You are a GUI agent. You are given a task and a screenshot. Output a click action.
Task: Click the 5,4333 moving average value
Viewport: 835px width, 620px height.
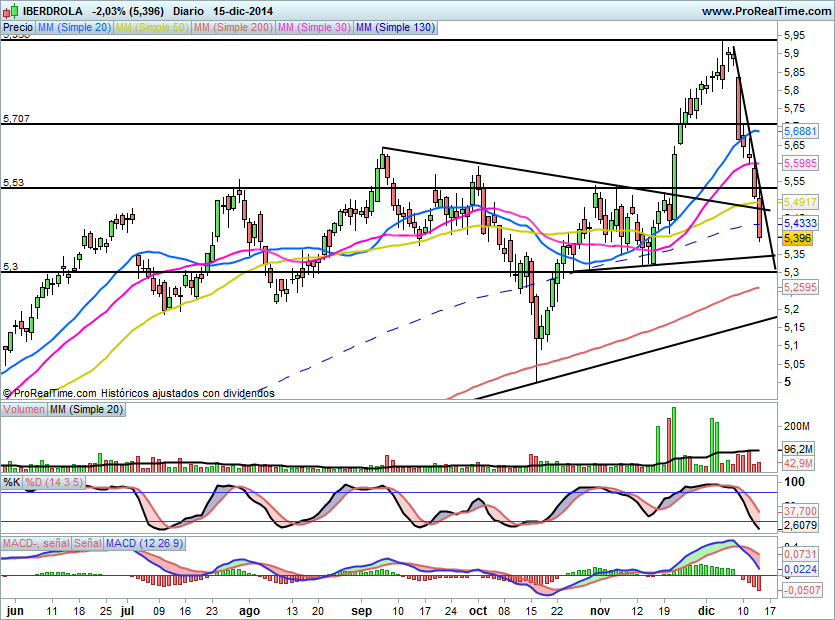(x=800, y=223)
